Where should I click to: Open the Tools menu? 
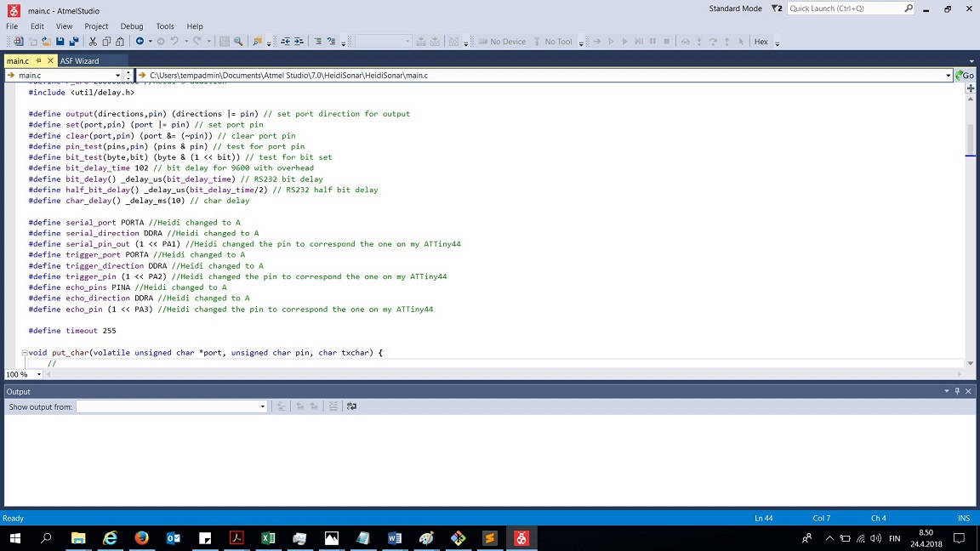[x=165, y=26]
